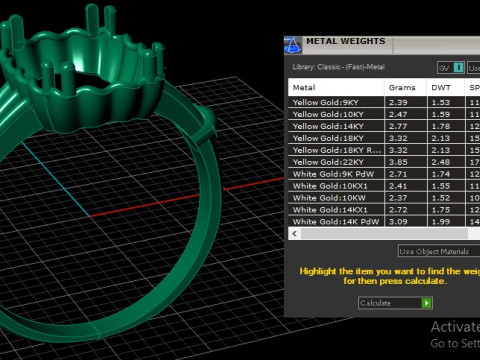The image size is (480, 360).
Task: Click the 1.59 DWT cell
Action: tap(446, 114)
